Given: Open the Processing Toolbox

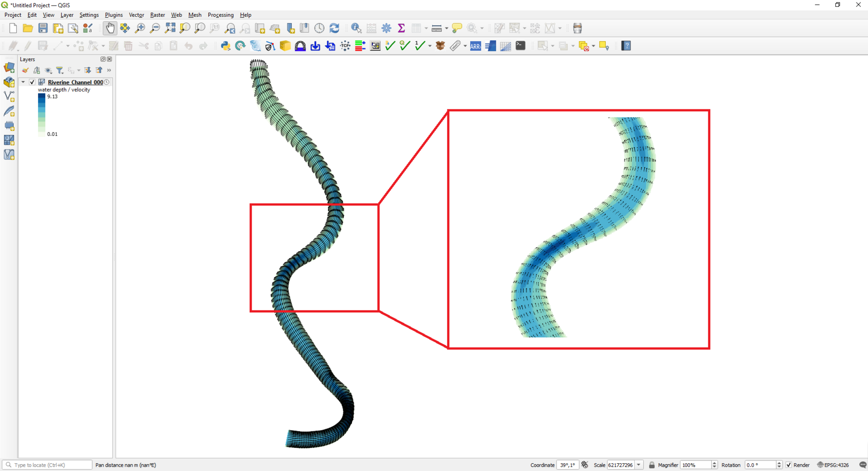Looking at the screenshot, I should 386,28.
